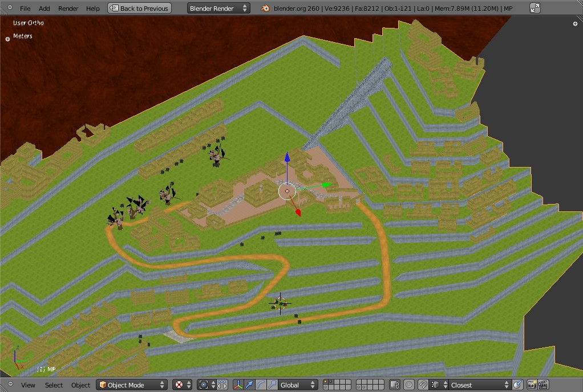583x392 pixels.
Task: Click the OpenGL render image camera icon
Action: 532,385
